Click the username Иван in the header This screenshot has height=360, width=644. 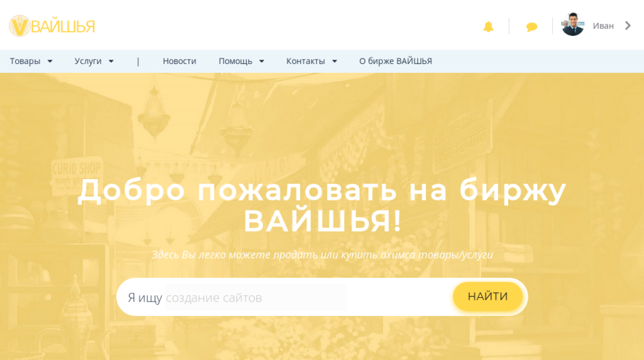(x=602, y=26)
